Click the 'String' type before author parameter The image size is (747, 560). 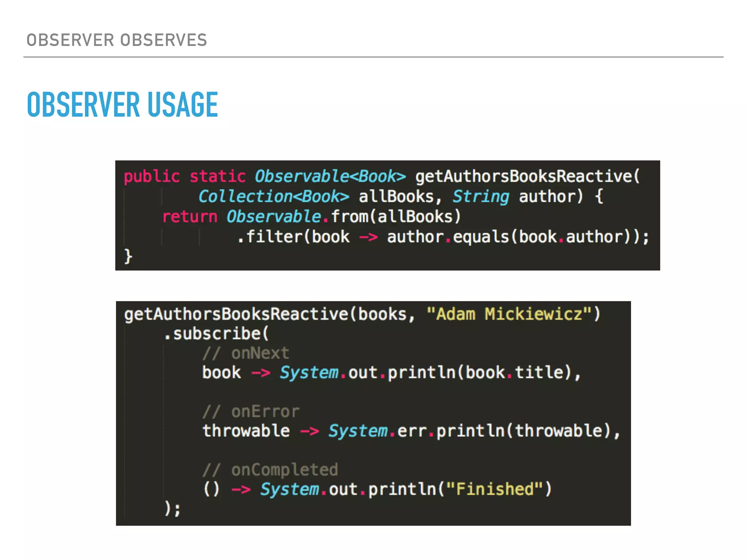pos(481,197)
